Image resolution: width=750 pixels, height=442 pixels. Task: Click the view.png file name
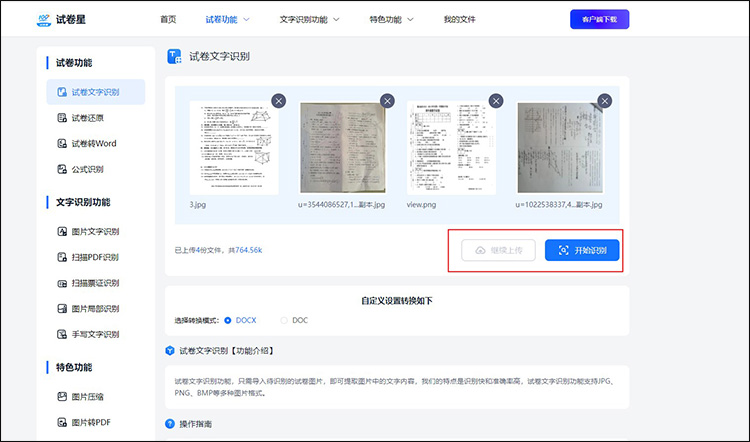point(421,205)
